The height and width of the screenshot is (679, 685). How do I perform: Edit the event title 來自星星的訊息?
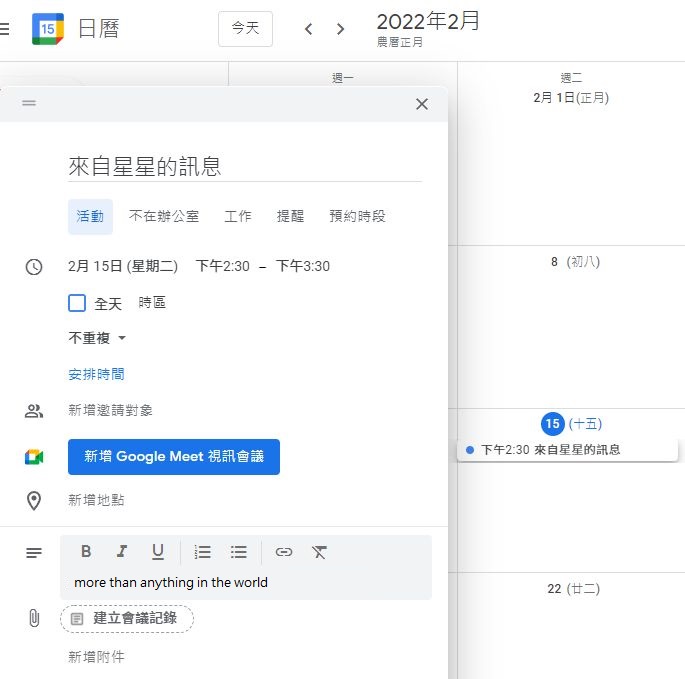[x=245, y=166]
